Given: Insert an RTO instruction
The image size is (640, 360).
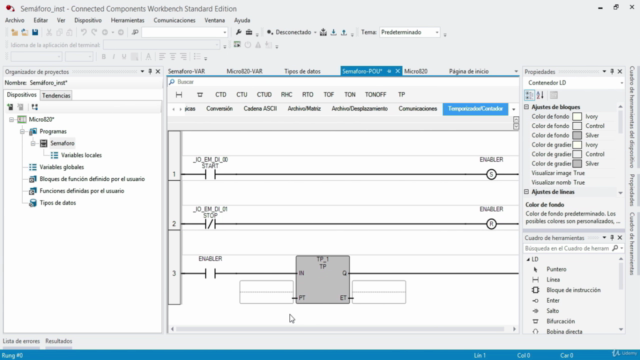Looking at the screenshot, I should (308, 95).
